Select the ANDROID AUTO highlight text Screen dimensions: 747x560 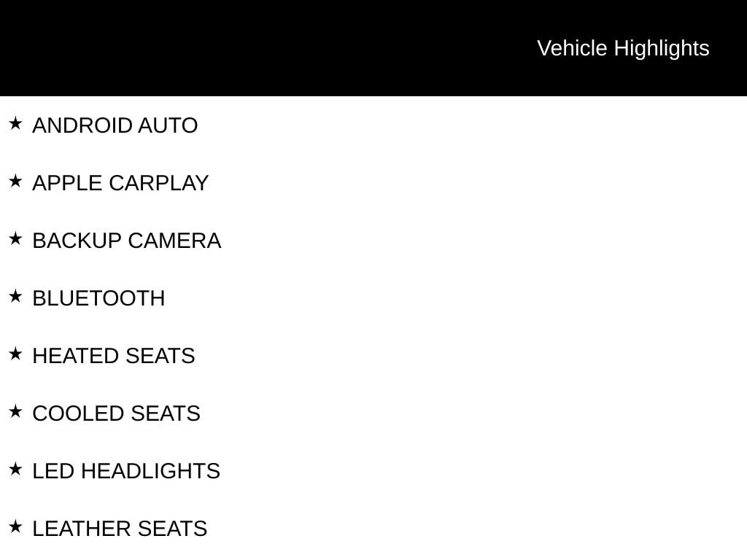pyautogui.click(x=115, y=125)
